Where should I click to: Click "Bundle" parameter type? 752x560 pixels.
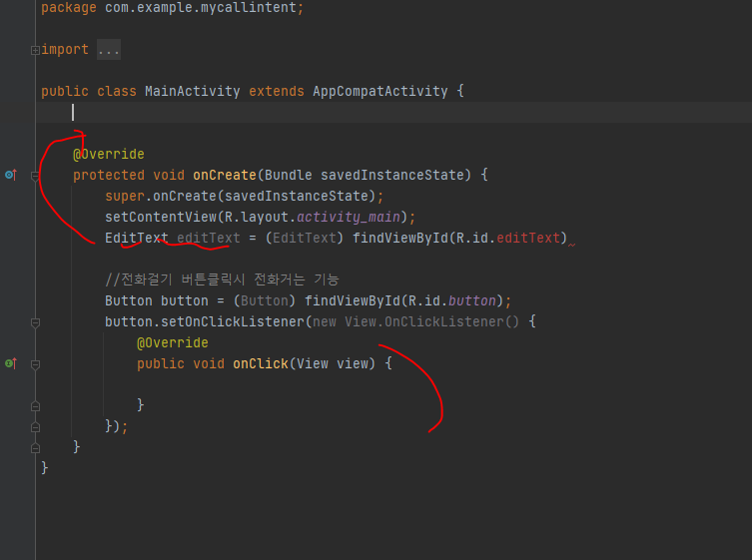(x=289, y=175)
